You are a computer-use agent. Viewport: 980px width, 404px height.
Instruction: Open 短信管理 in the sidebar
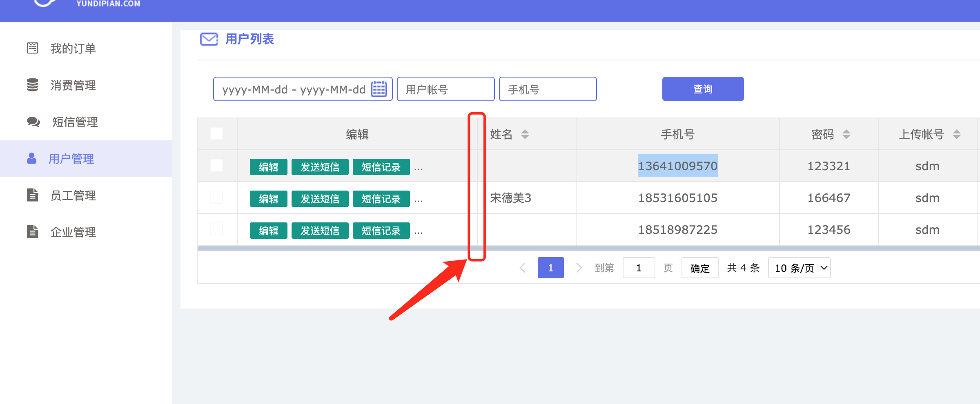click(75, 122)
